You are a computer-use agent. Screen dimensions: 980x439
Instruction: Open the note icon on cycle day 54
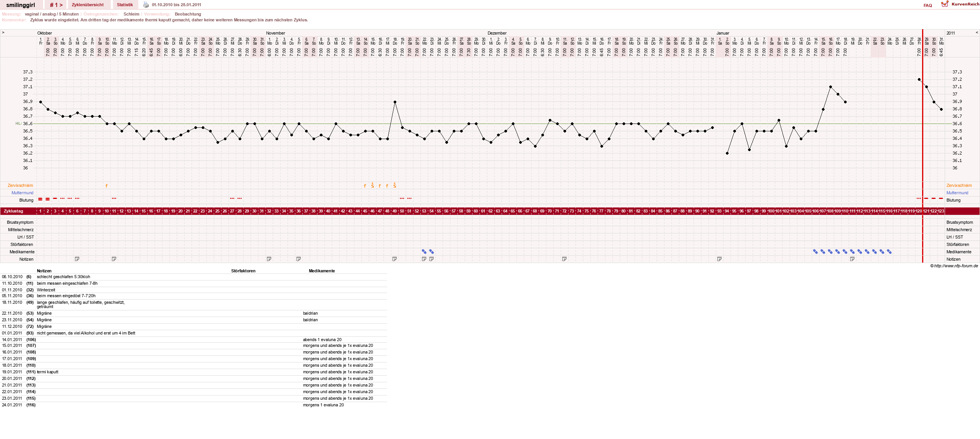(431, 259)
